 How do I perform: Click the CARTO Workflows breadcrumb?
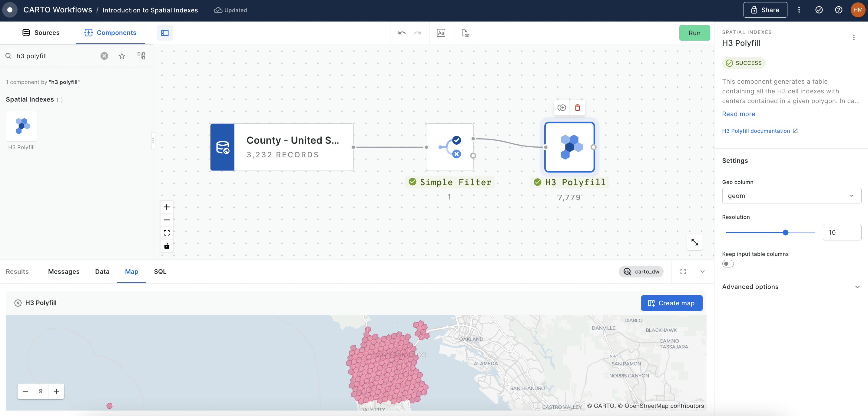(x=58, y=10)
